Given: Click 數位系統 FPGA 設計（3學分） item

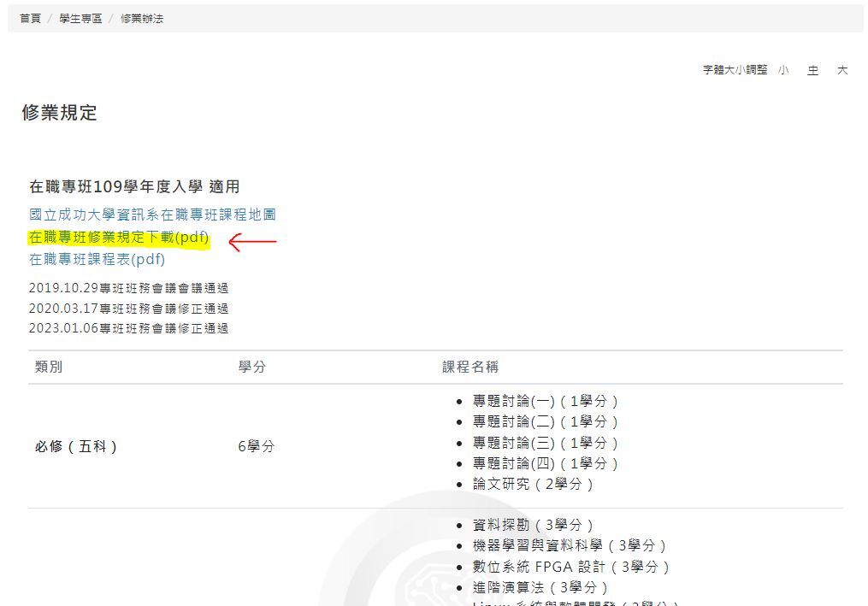Looking at the screenshot, I should coord(571,567).
